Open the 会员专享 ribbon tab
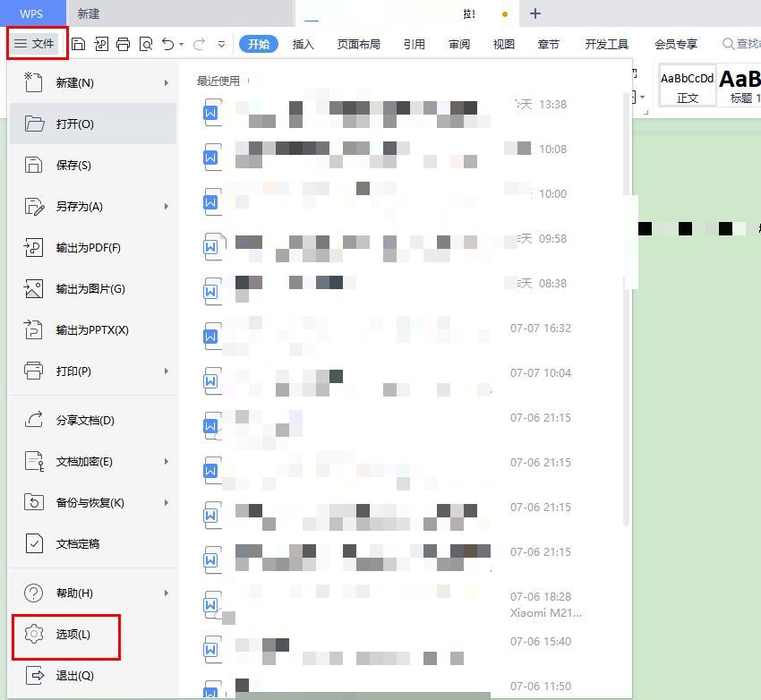Screen dimensions: 761x700 click(676, 44)
